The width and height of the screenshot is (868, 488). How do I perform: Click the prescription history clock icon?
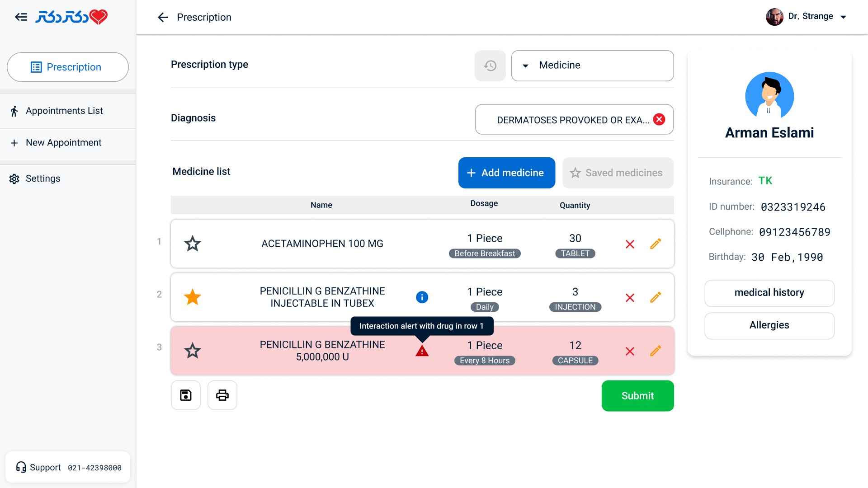point(490,66)
